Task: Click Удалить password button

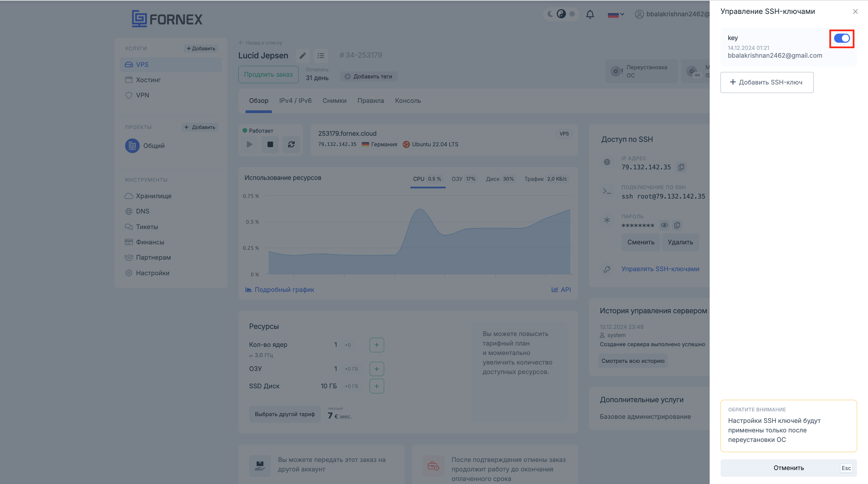Action: point(680,242)
